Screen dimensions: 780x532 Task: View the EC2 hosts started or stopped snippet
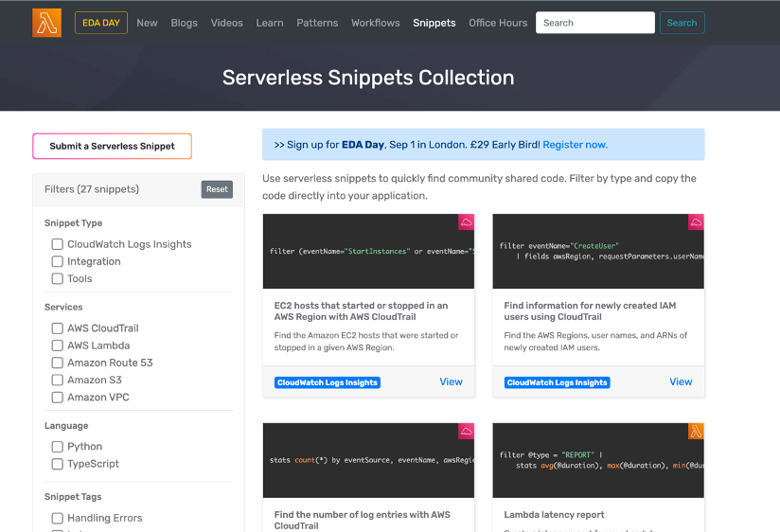[451, 381]
